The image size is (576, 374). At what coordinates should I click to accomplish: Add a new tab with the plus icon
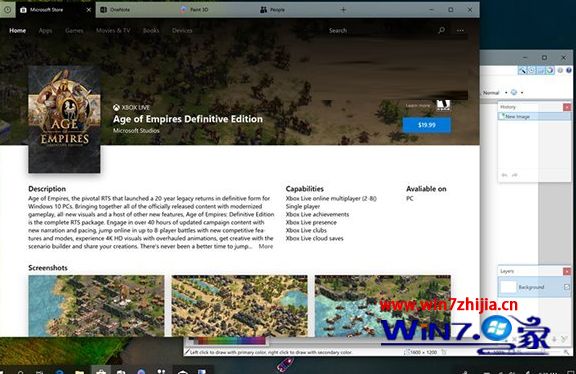click(x=343, y=10)
